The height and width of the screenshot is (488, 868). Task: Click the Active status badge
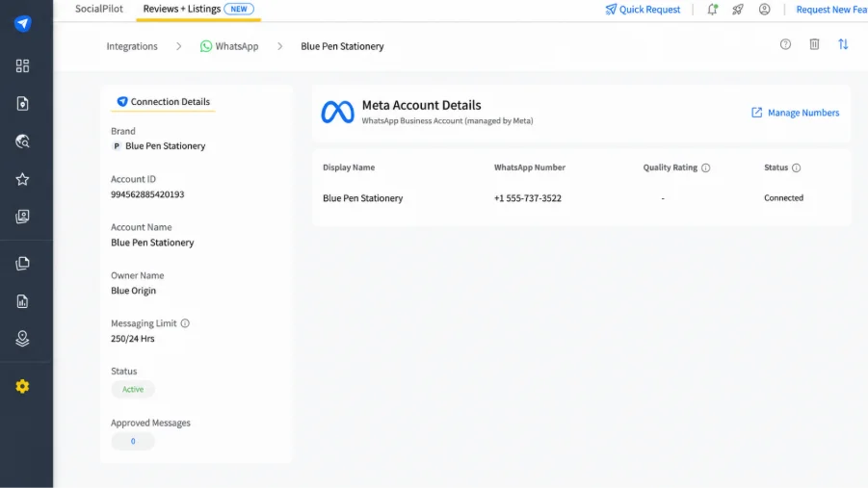133,390
